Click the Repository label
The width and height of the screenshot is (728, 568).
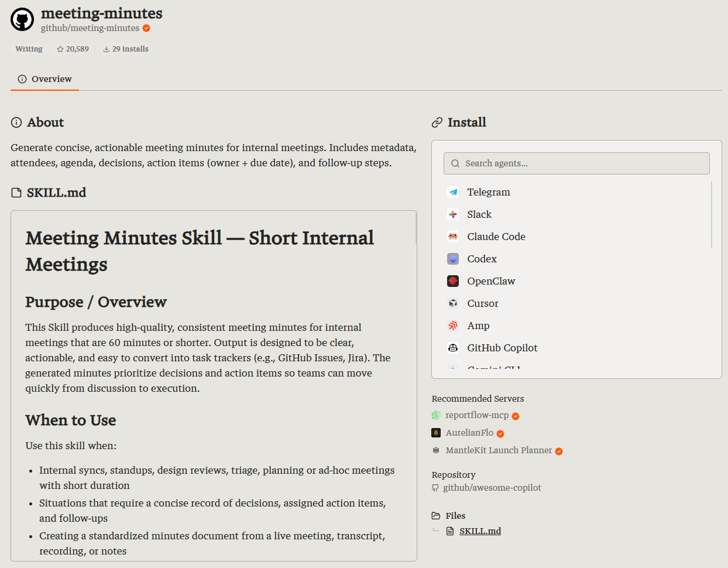click(x=454, y=475)
